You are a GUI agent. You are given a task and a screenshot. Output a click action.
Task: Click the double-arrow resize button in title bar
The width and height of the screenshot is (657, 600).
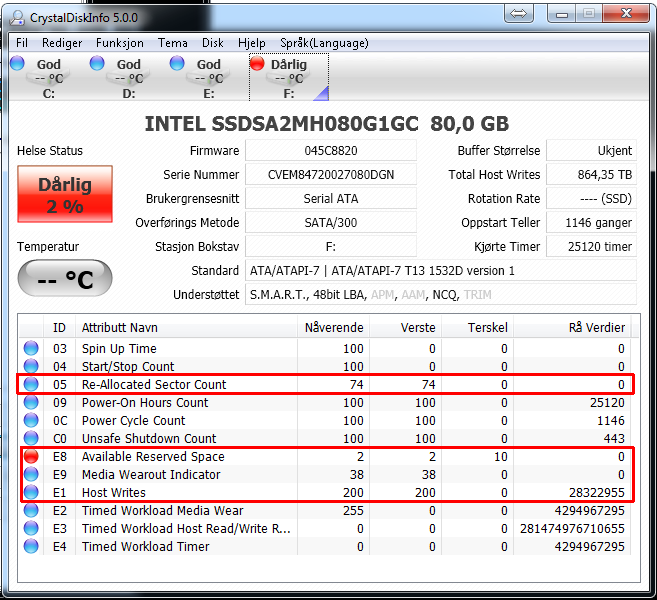click(519, 14)
